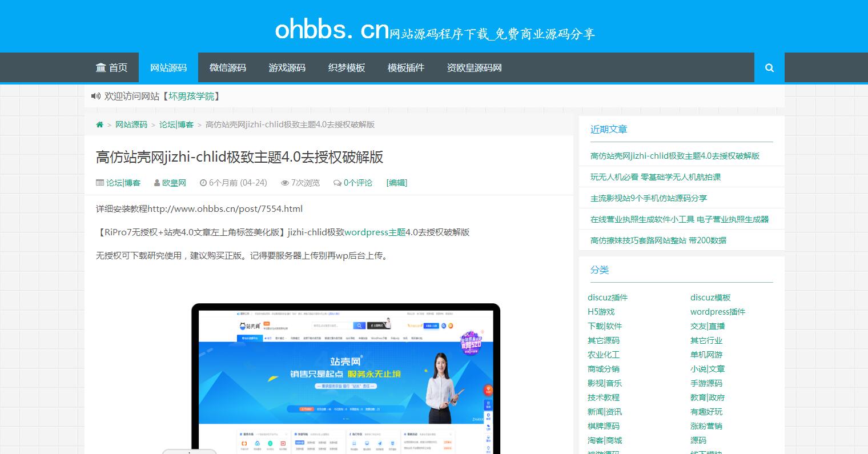
Task: Click the [编辑] edit link
Action: pyautogui.click(x=396, y=183)
